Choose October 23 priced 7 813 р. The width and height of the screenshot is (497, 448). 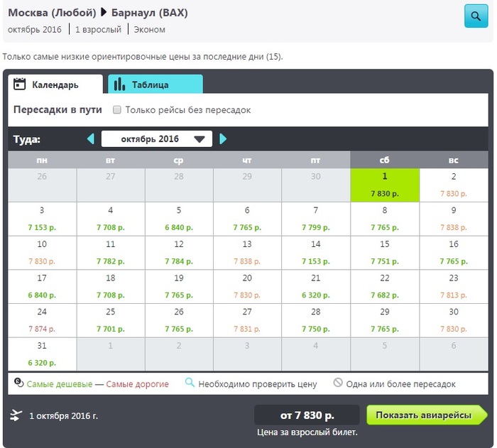(x=454, y=287)
